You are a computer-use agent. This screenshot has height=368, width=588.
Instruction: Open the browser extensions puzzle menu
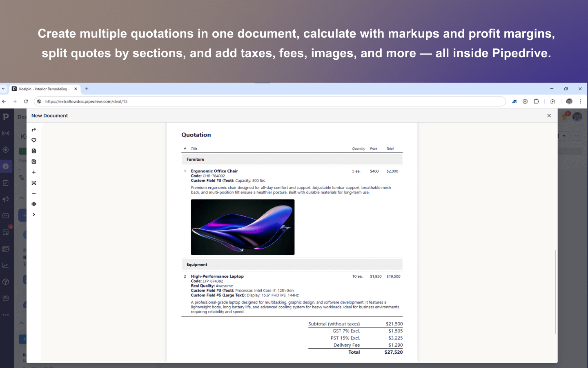(x=536, y=101)
